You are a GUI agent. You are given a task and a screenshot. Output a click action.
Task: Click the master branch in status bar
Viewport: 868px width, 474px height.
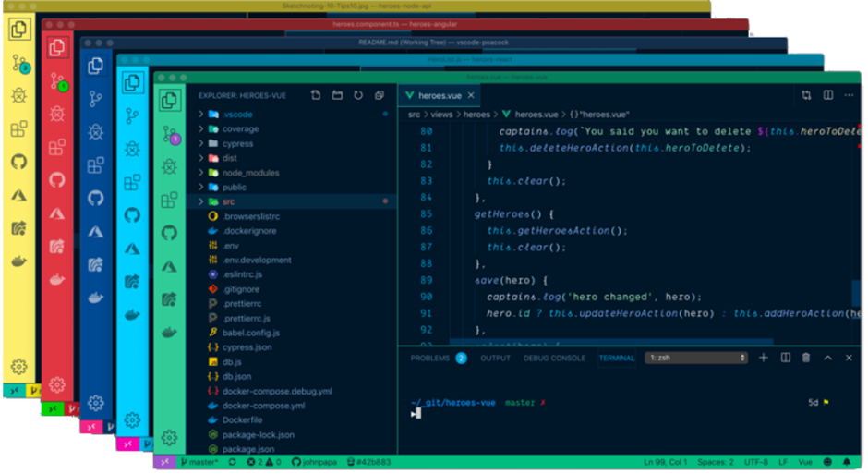pos(199,462)
